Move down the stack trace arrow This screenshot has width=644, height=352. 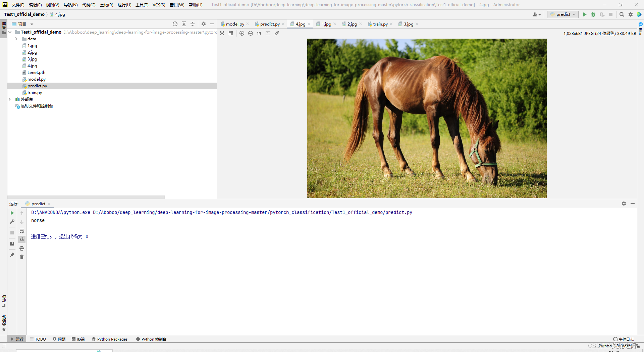(22, 222)
